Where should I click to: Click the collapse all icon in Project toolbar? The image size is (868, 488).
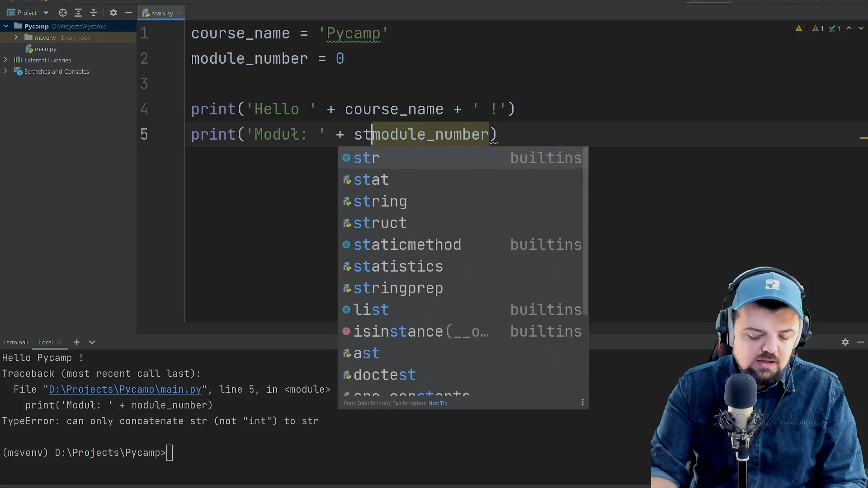[x=94, y=13]
